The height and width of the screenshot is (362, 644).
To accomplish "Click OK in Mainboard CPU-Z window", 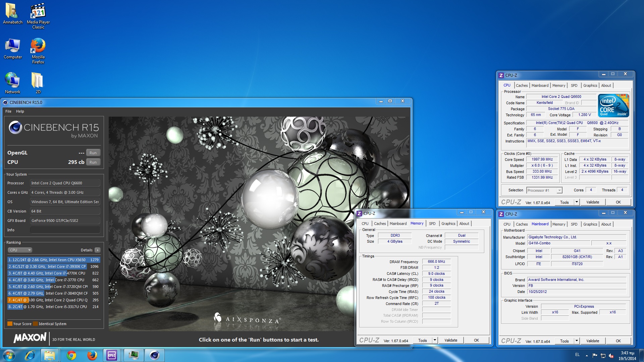I will (x=618, y=341).
